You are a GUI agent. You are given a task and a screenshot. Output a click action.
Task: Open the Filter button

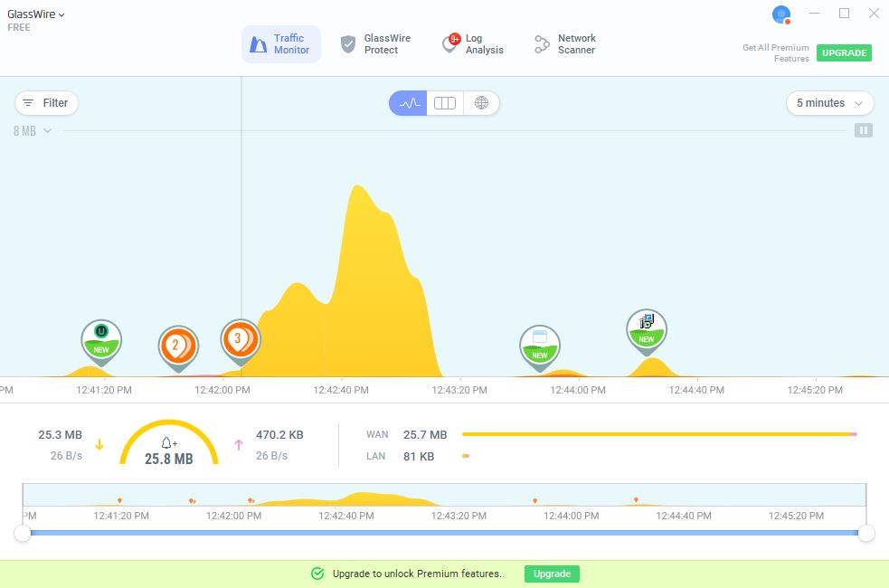46,103
